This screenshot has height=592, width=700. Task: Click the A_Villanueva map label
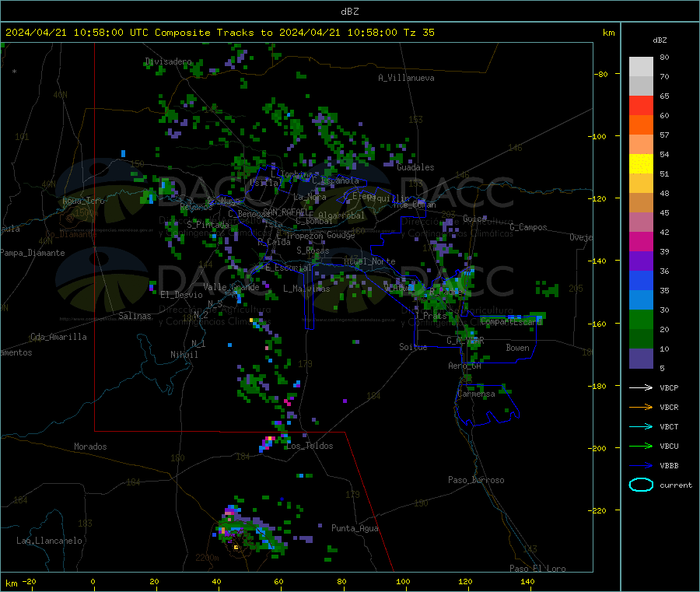click(x=406, y=78)
